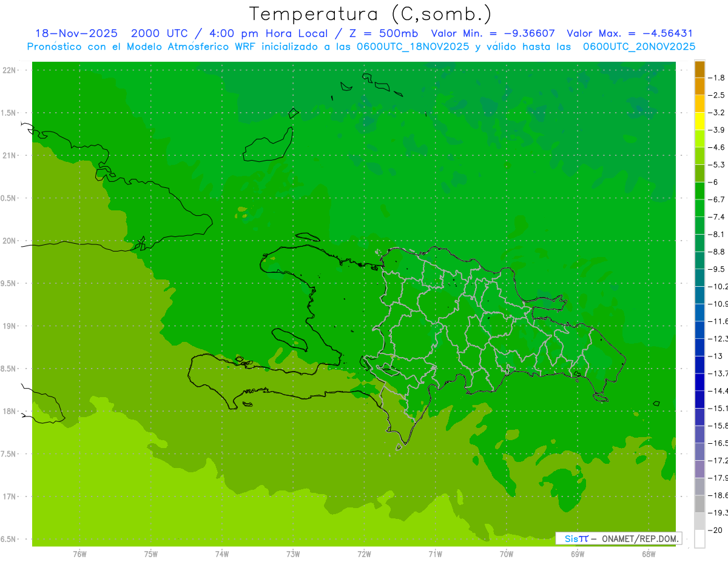Viewport: 728px width, 562px height.
Task: Click the '0600UTC_20NOV2025' valid-until time
Action: (639, 47)
